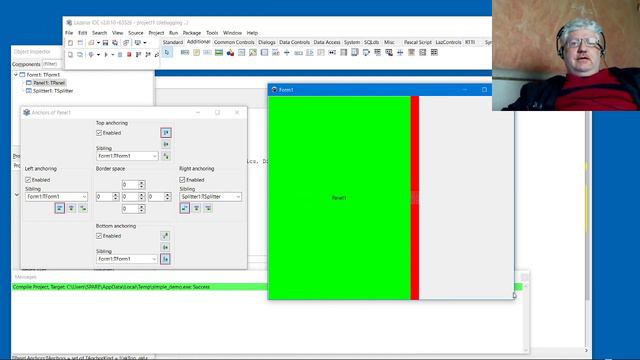Image resolution: width=640 pixels, height=360 pixels.
Task: Click the top Border space value field
Action: (x=130, y=185)
